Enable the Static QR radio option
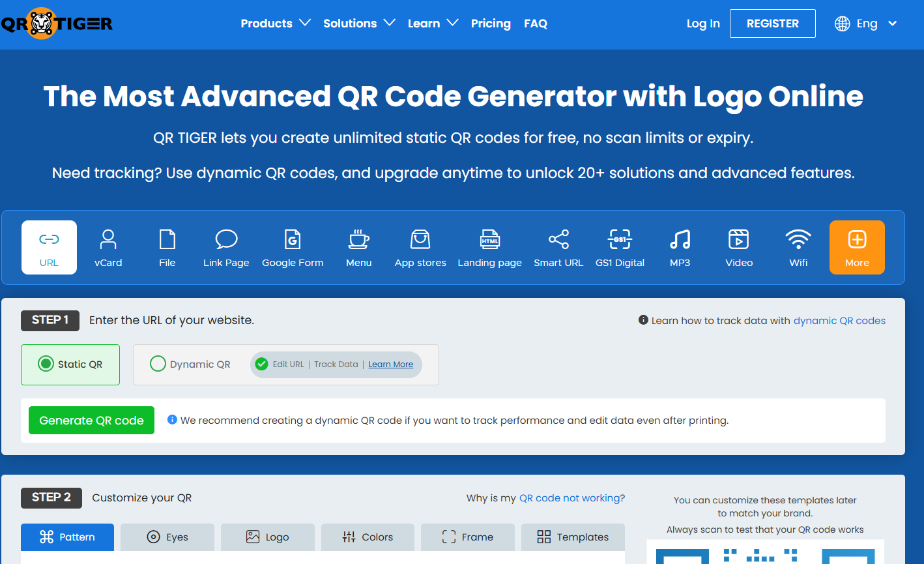 click(46, 364)
